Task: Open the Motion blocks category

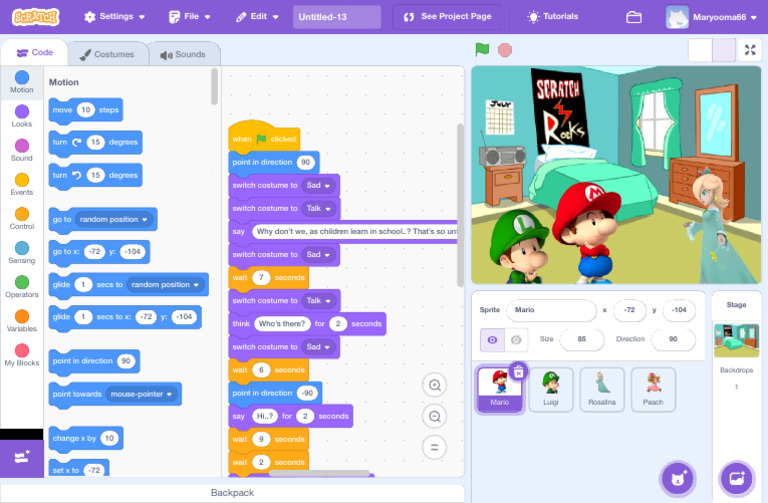Action: tap(22, 82)
